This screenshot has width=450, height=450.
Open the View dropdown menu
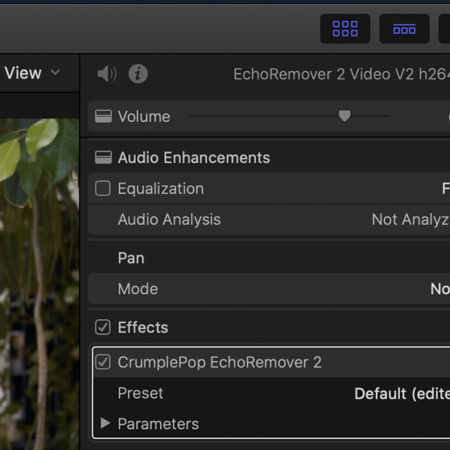click(32, 73)
